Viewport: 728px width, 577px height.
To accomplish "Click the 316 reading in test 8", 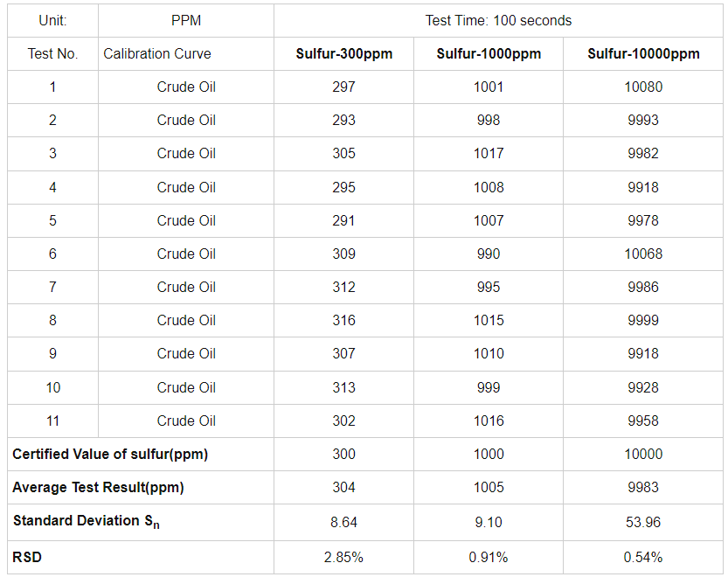I will (x=343, y=321).
